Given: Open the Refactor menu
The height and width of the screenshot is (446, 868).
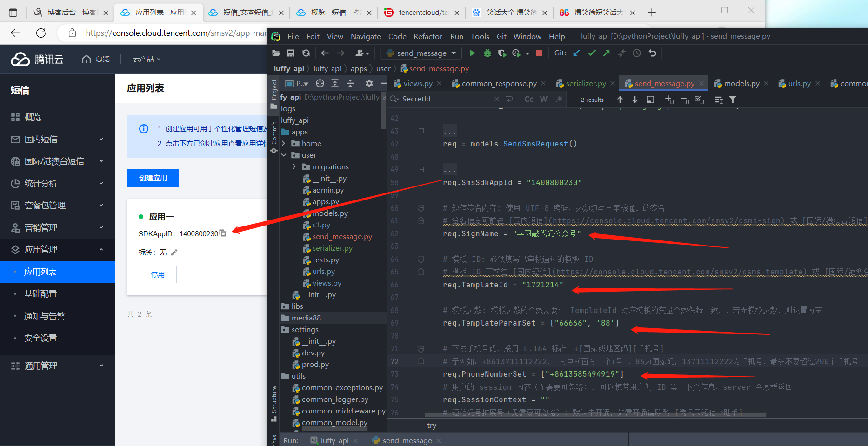Looking at the screenshot, I should point(427,36).
